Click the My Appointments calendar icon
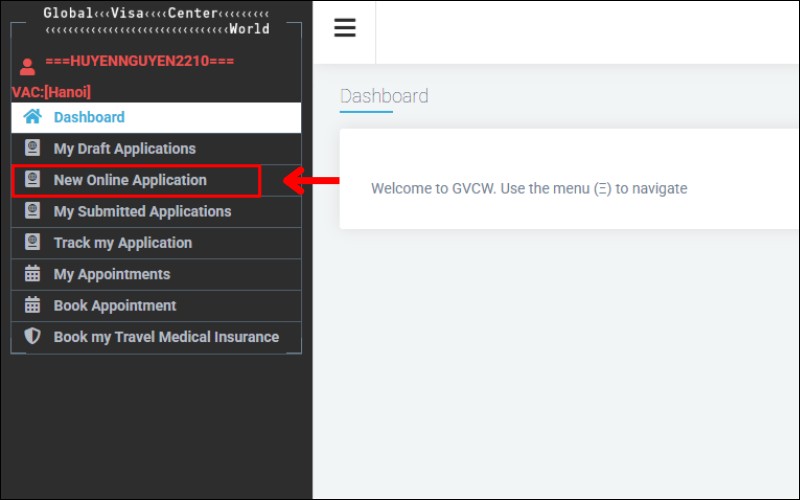Viewport: 800px width, 500px height. 32,274
